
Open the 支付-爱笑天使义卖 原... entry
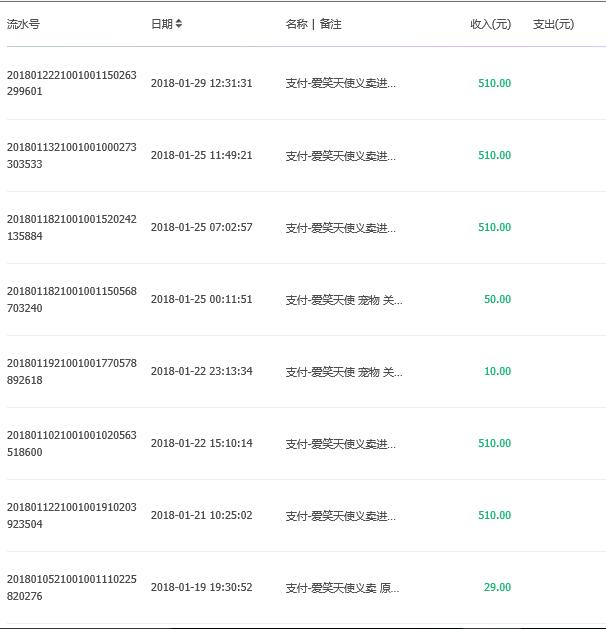(342, 588)
